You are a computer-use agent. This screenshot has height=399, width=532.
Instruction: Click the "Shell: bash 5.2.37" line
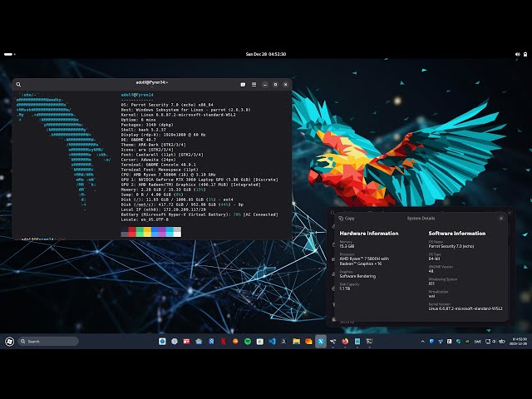coord(144,130)
